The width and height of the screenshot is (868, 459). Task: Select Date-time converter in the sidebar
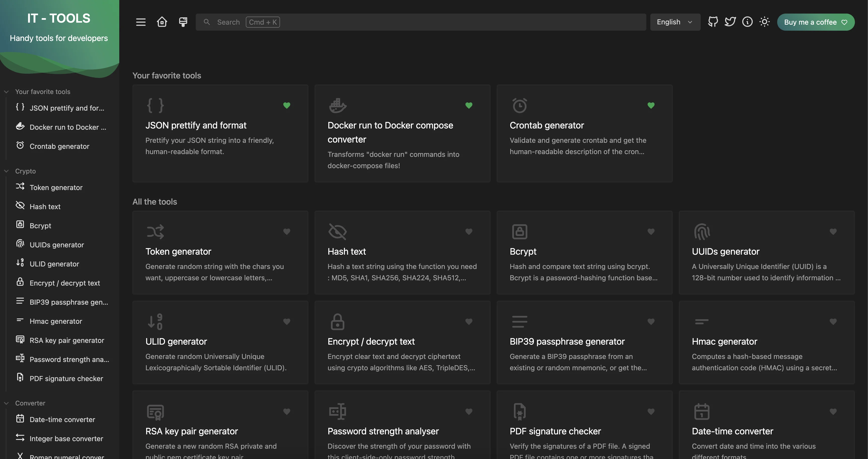tap(62, 420)
